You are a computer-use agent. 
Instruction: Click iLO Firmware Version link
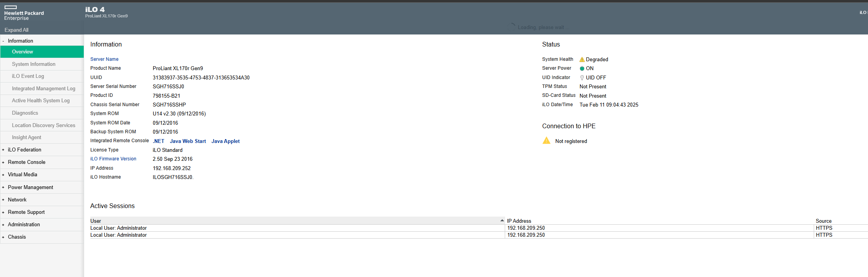[x=113, y=159]
